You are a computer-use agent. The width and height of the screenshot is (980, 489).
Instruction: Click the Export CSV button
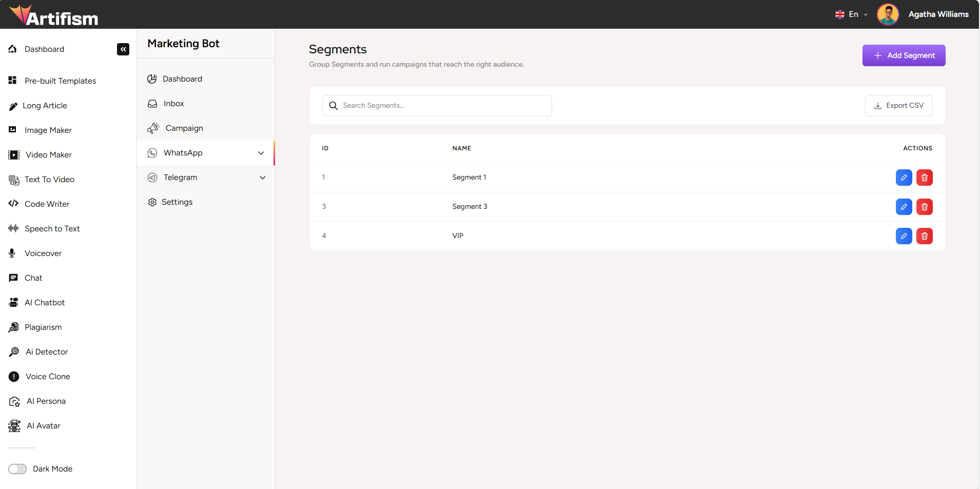(898, 105)
